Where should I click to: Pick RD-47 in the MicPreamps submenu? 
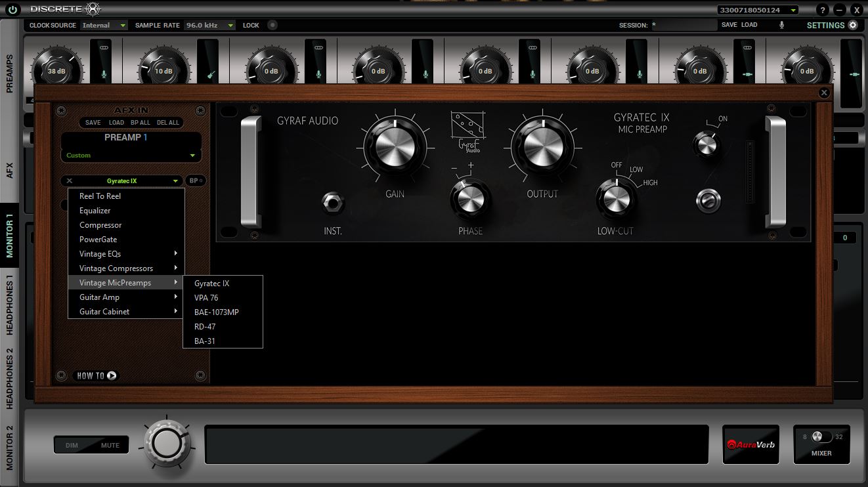click(223, 327)
